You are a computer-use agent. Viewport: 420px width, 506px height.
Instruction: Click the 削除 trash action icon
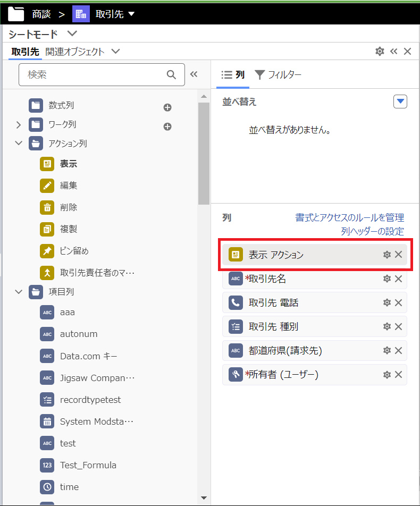(47, 207)
